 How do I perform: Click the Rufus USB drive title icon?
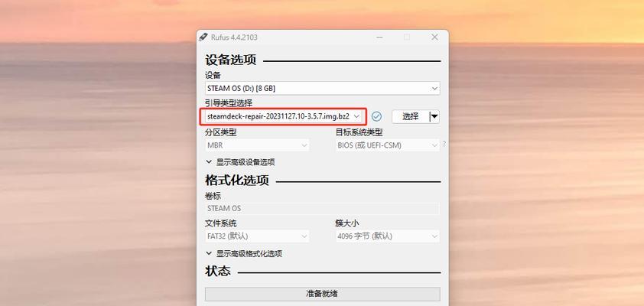click(203, 37)
